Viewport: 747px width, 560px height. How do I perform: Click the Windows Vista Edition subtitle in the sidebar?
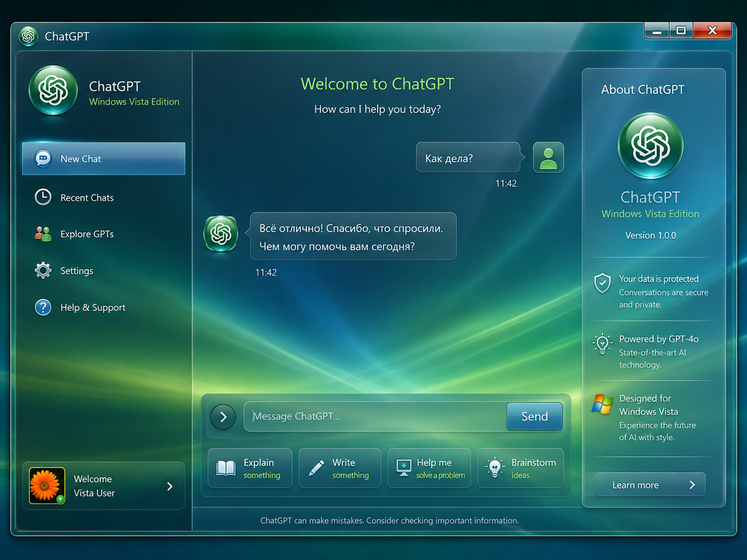point(134,102)
